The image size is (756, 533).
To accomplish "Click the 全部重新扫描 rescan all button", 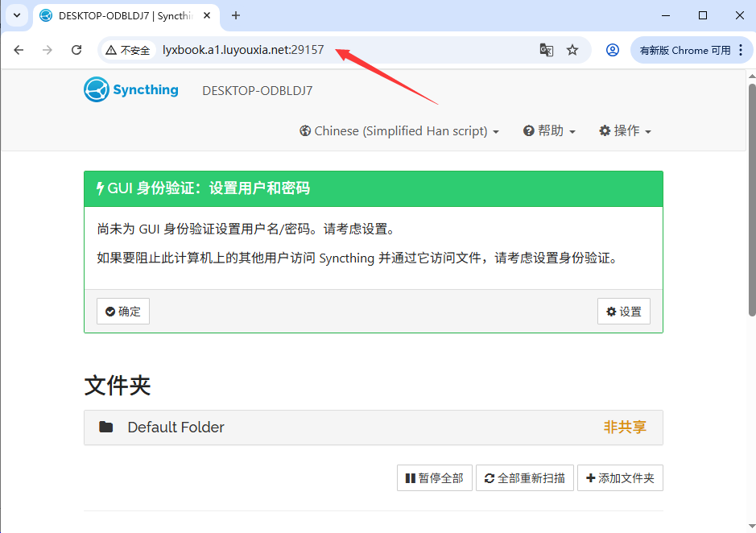I will (x=525, y=478).
